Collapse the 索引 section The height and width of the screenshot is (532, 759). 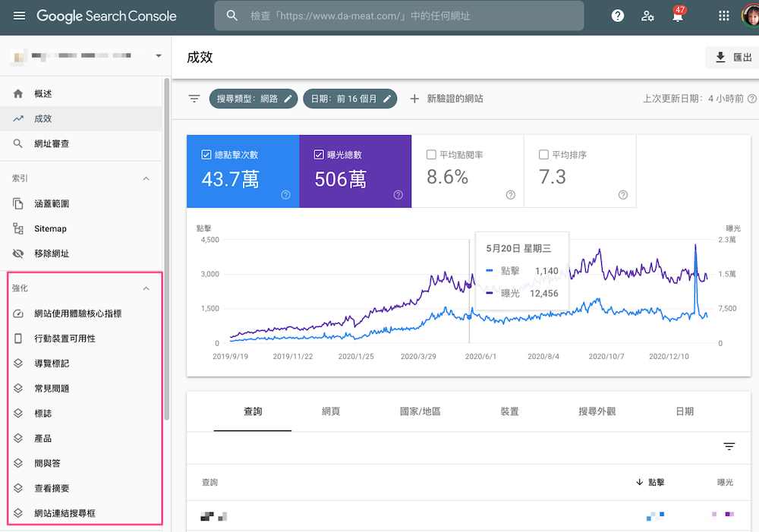pyautogui.click(x=146, y=178)
